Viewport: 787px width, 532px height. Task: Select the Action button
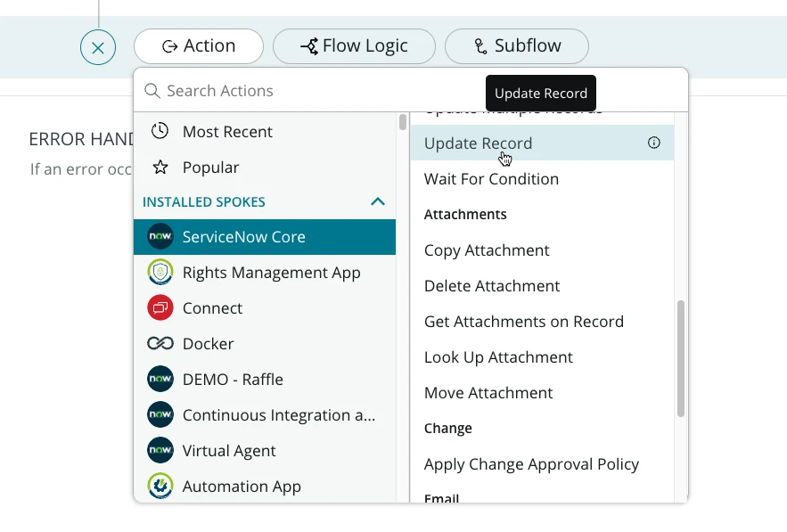[x=199, y=46]
